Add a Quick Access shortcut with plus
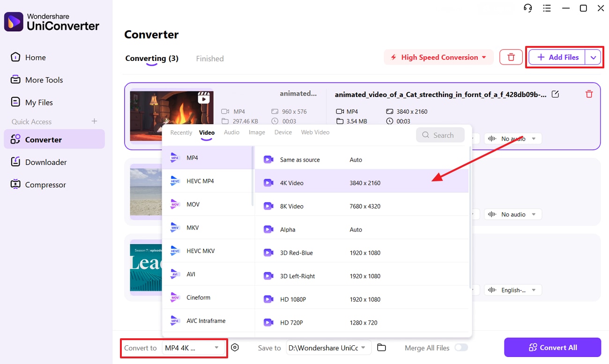The height and width of the screenshot is (364, 609). point(94,121)
